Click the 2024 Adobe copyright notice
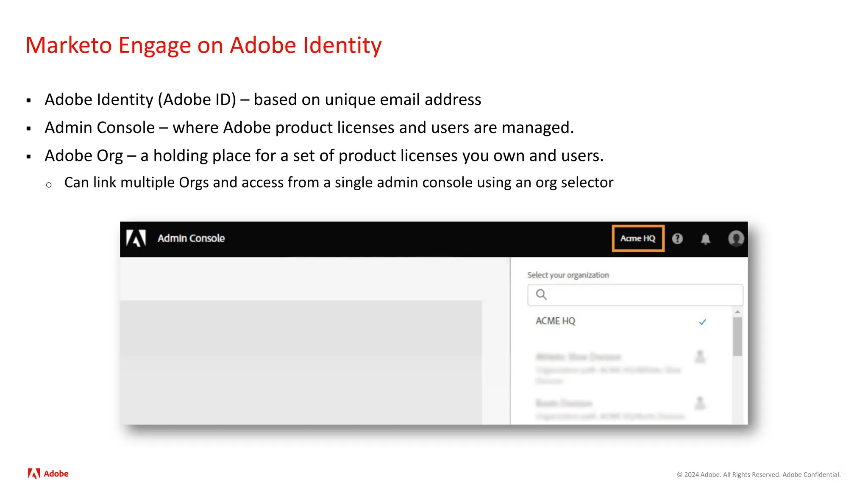 coord(759,474)
